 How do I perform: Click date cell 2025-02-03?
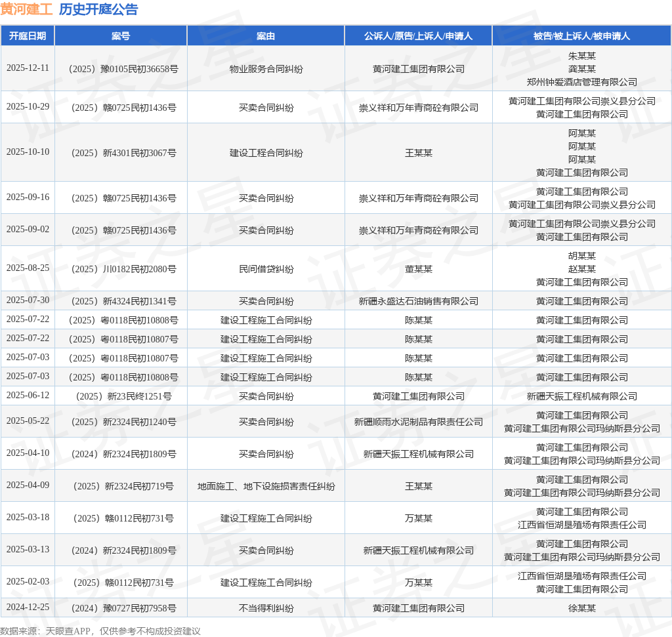pos(28,582)
